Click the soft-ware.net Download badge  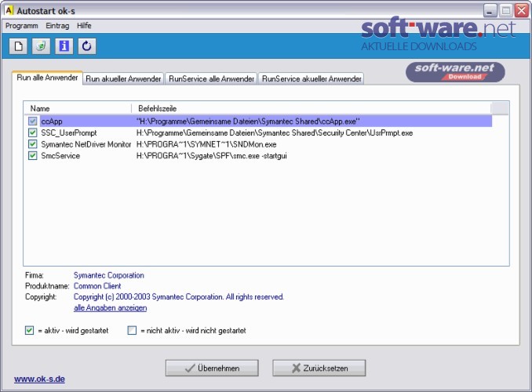pos(455,72)
